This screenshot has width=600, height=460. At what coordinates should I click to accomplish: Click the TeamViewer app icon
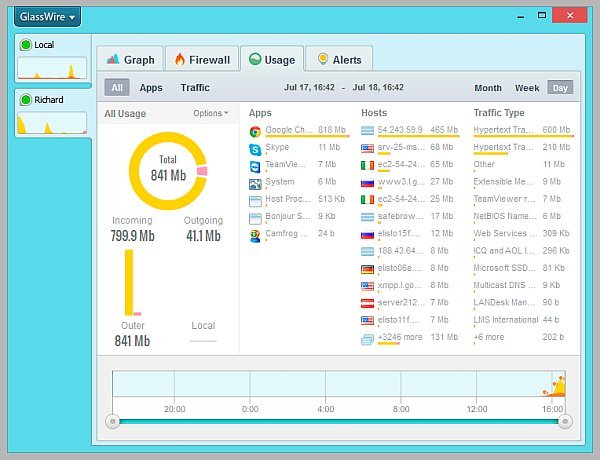pos(255,166)
